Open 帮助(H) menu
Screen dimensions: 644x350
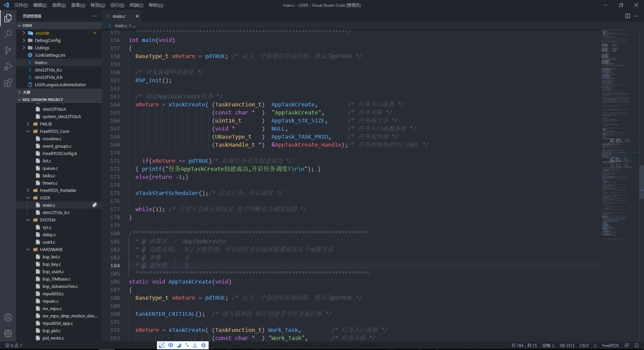coord(156,5)
